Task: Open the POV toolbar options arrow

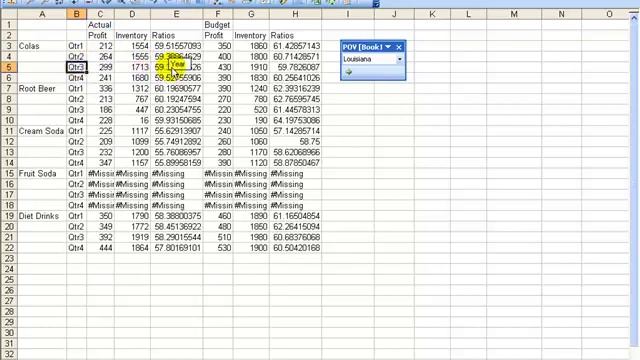Action: pyautogui.click(x=388, y=47)
